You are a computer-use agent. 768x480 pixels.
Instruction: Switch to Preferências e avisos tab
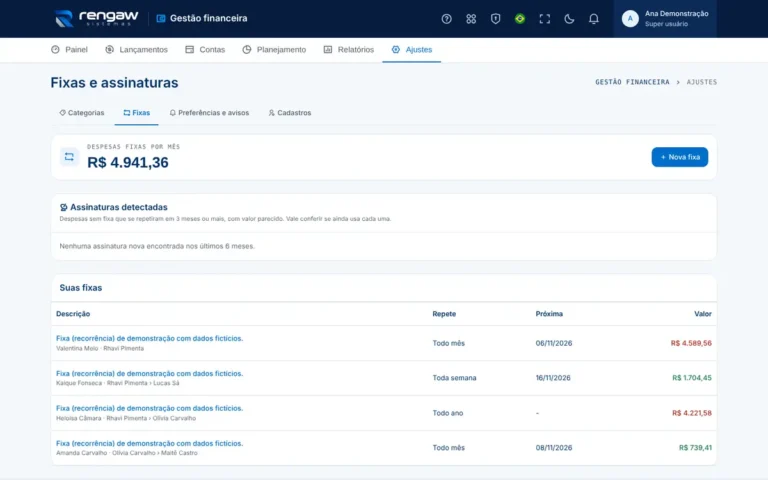click(209, 113)
